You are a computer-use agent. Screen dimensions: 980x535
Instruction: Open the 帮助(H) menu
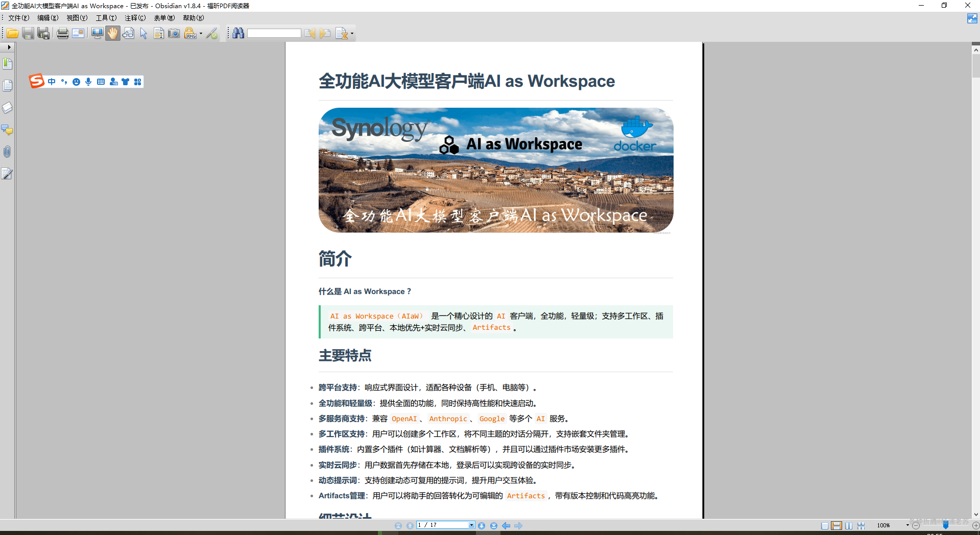(x=194, y=18)
